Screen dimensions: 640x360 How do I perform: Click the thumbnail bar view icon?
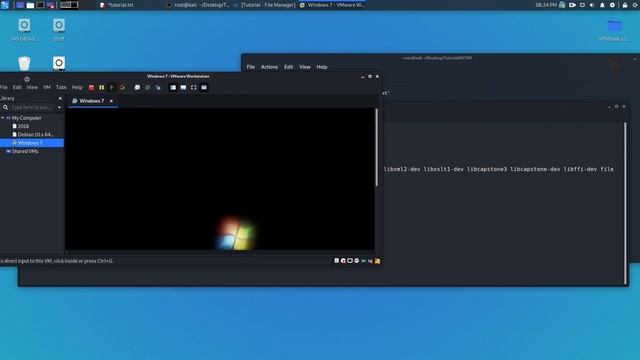tap(183, 87)
